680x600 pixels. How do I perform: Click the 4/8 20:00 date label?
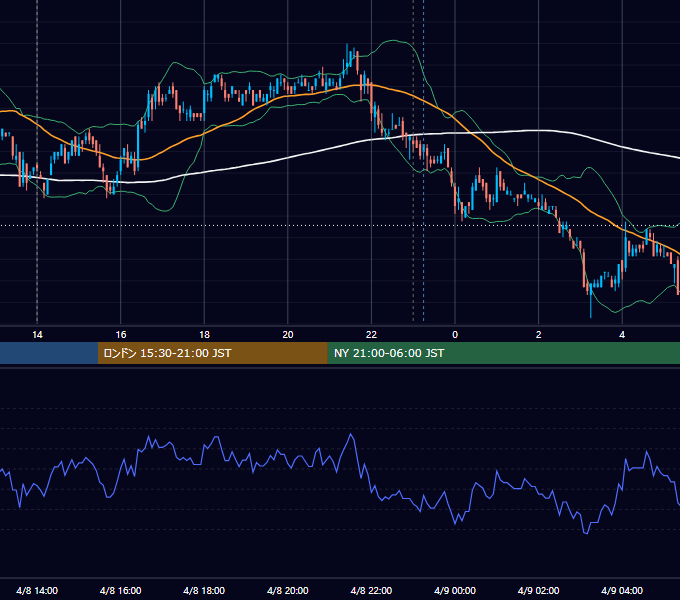[288, 591]
